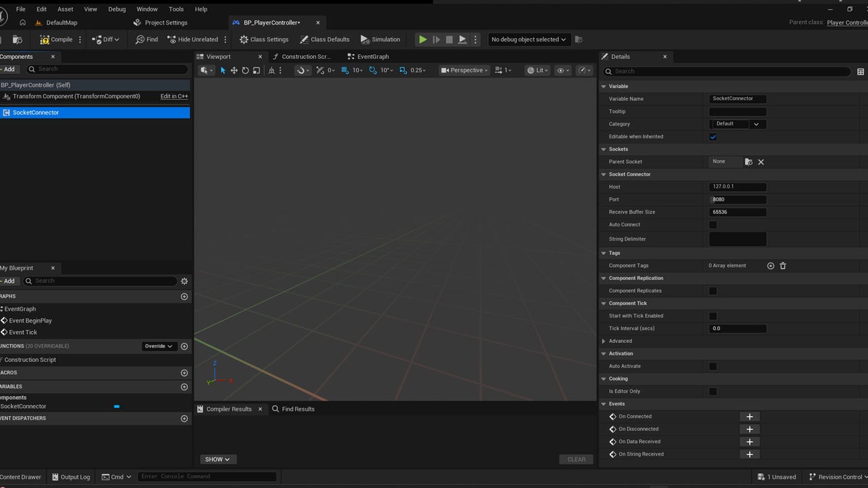Open the Lit view mode dropdown
Viewport: 868px width, 488px height.
538,70
